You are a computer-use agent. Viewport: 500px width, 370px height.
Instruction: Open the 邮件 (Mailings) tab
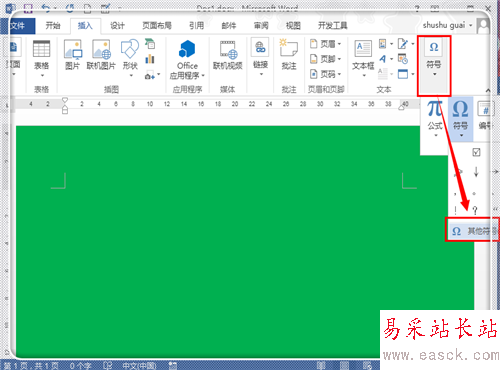(229, 26)
